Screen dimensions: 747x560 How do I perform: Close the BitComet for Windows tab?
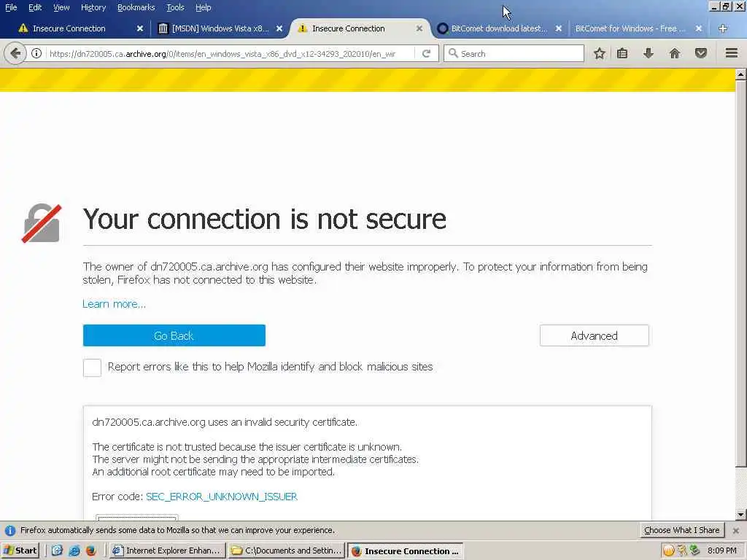tap(699, 28)
